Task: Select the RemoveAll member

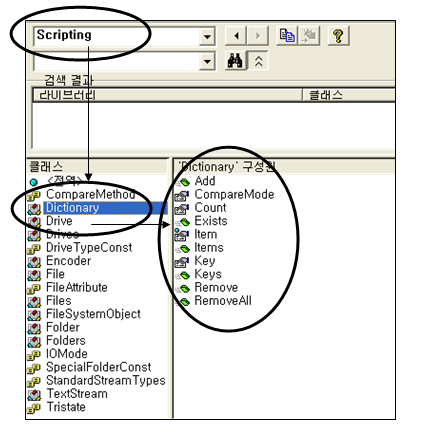Action: [223, 301]
